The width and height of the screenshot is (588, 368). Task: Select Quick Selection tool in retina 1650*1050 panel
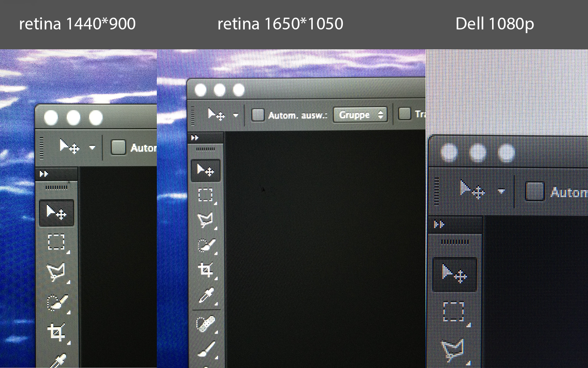coord(205,245)
